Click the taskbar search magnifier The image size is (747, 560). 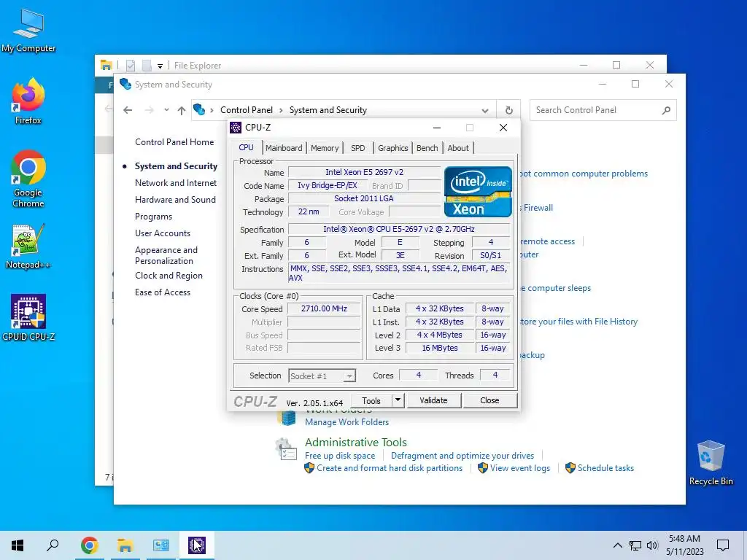[x=53, y=545]
